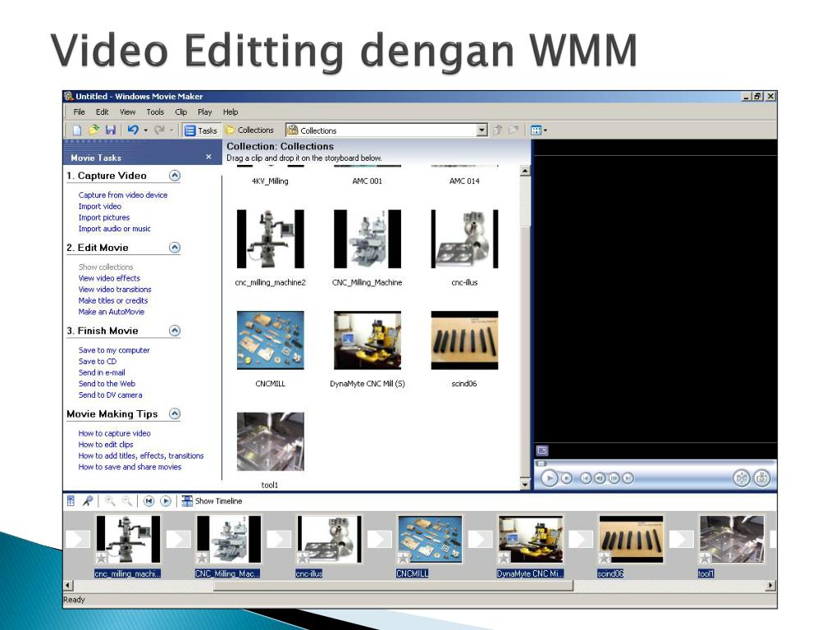Open the View menu
This screenshot has width=840, height=630.
(127, 112)
